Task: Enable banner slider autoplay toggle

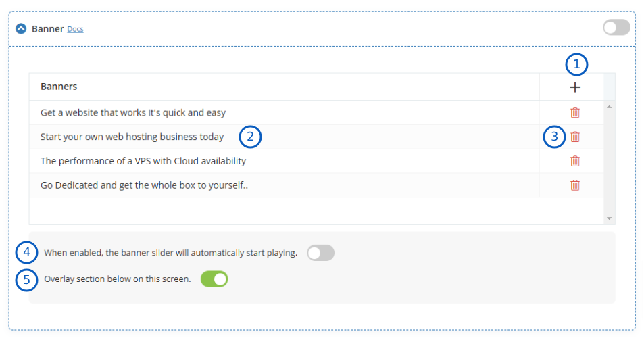Action: point(320,253)
